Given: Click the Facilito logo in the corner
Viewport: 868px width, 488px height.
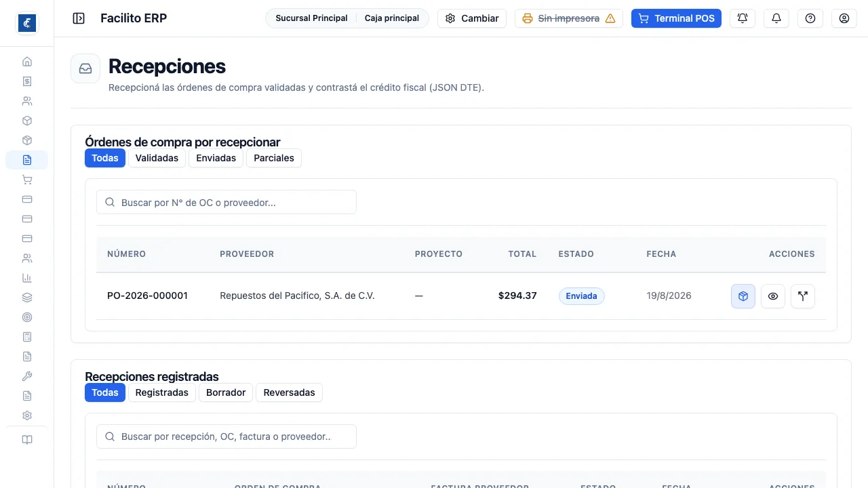Looking at the screenshot, I should pos(27,23).
